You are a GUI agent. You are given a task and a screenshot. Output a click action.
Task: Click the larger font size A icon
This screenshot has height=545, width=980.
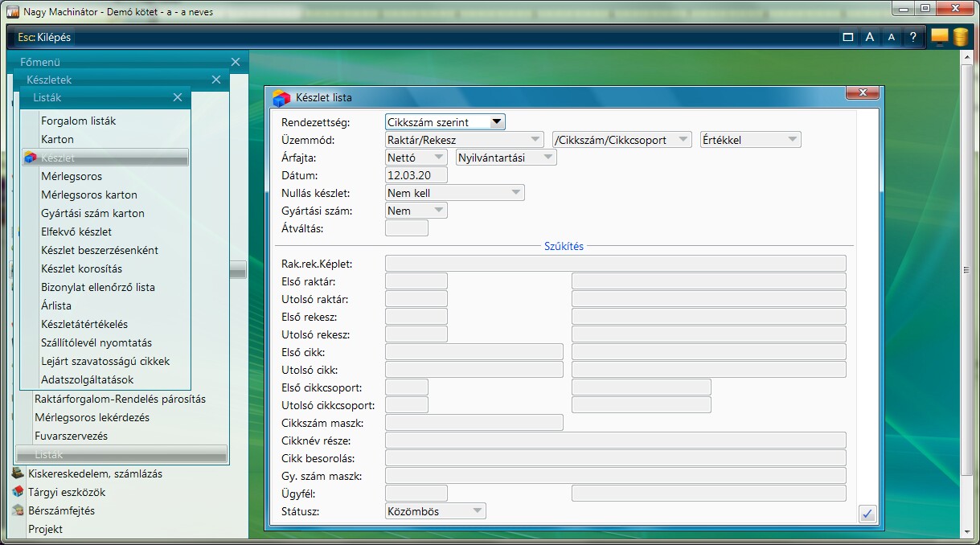pos(869,37)
